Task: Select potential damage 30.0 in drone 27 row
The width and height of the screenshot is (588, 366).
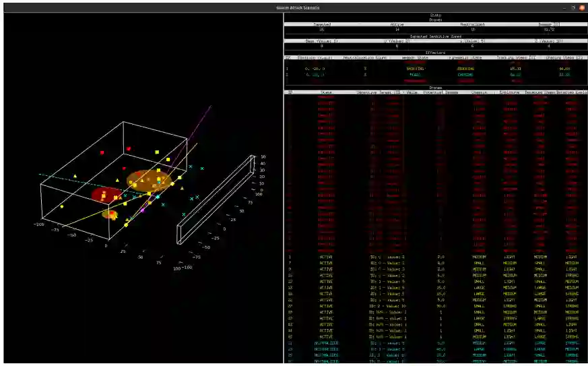Action: point(440,306)
